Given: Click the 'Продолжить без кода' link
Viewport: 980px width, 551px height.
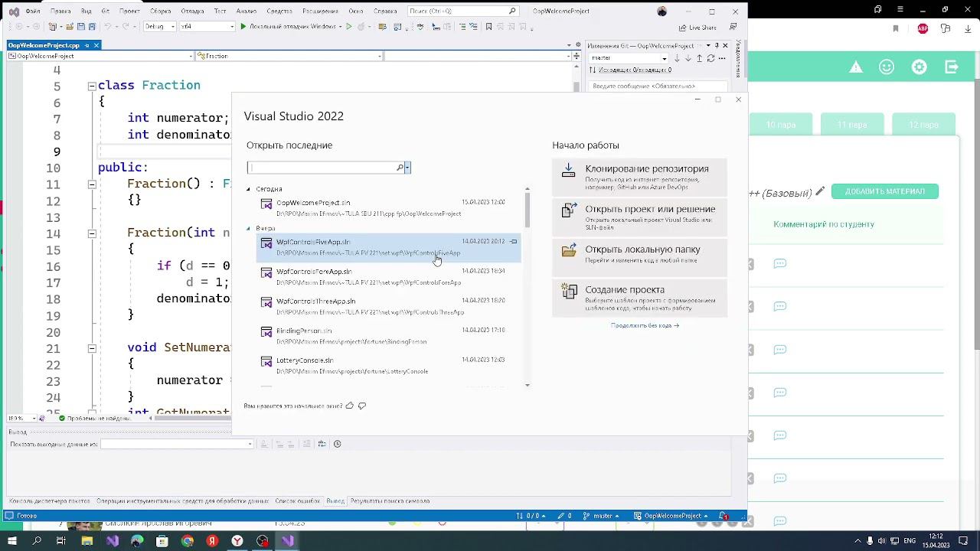Looking at the screenshot, I should tap(645, 325).
